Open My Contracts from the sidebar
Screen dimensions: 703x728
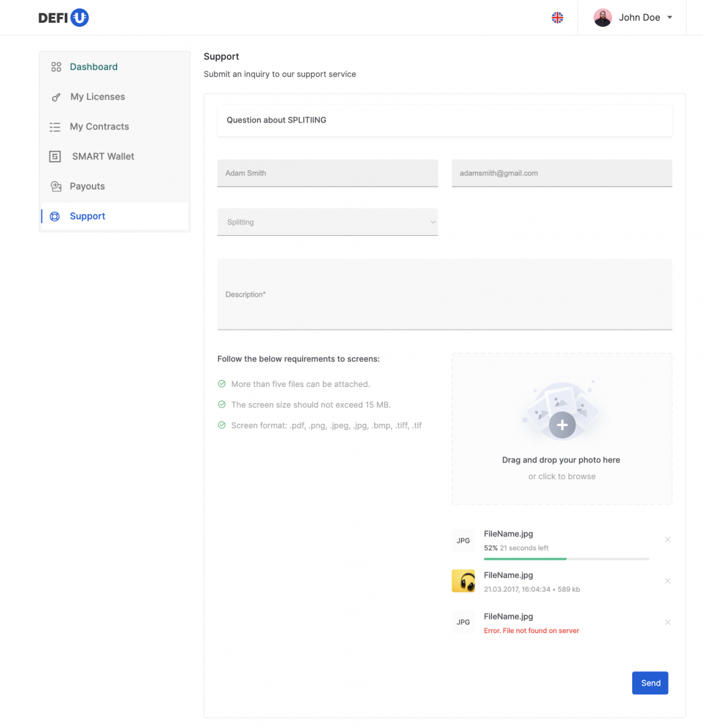tap(99, 127)
